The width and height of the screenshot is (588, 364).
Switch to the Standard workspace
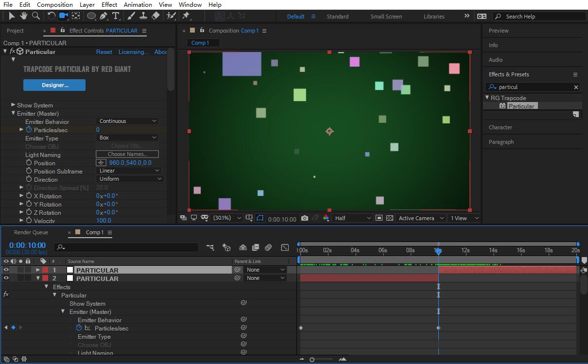tap(338, 16)
